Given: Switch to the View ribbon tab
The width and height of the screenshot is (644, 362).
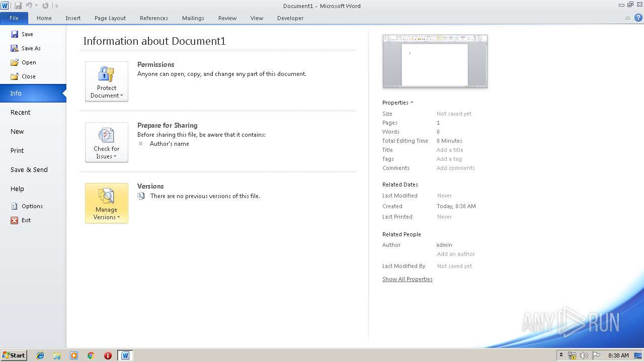Looking at the screenshot, I should point(257,18).
